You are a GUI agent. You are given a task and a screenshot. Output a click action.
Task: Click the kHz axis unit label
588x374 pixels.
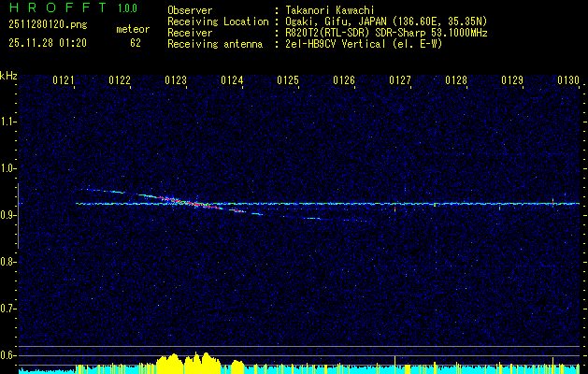coord(8,75)
